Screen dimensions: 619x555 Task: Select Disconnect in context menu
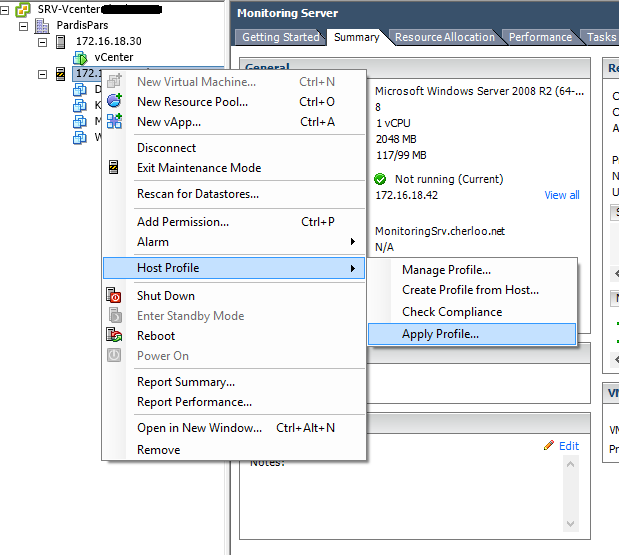234,148
